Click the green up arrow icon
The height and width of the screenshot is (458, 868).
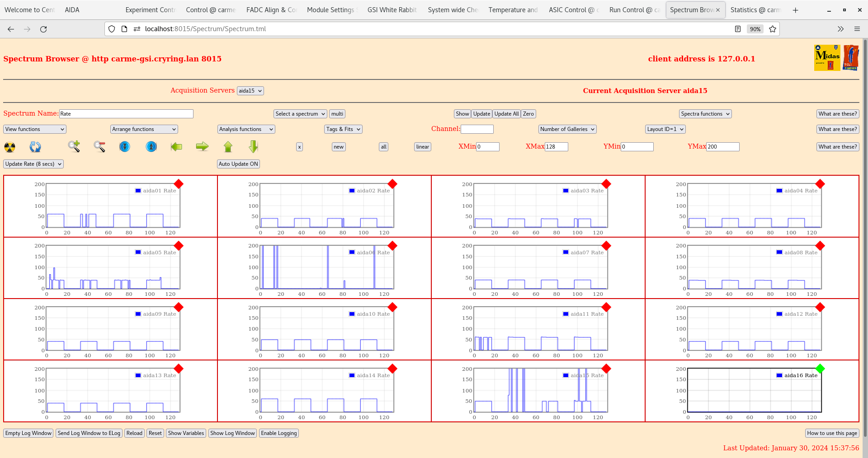point(228,147)
